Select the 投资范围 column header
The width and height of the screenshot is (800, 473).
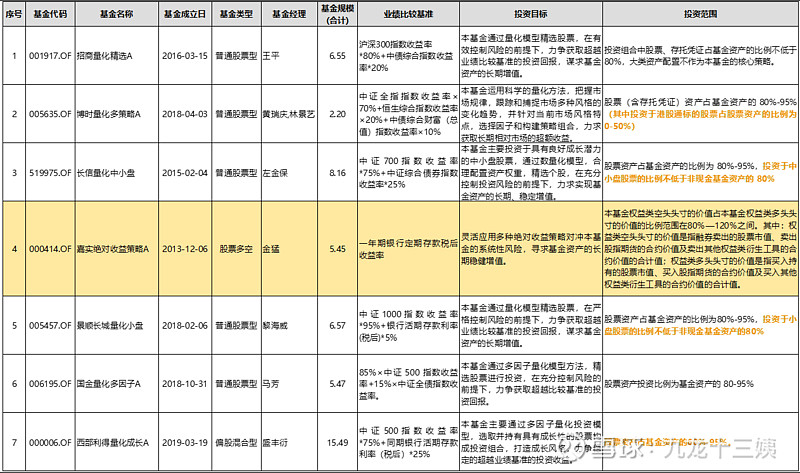(x=701, y=14)
